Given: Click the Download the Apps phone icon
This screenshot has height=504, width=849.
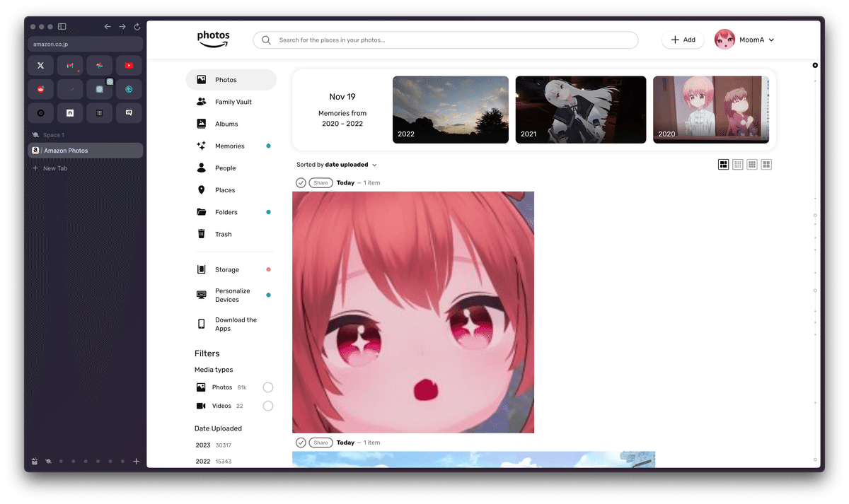Looking at the screenshot, I should coord(202,324).
